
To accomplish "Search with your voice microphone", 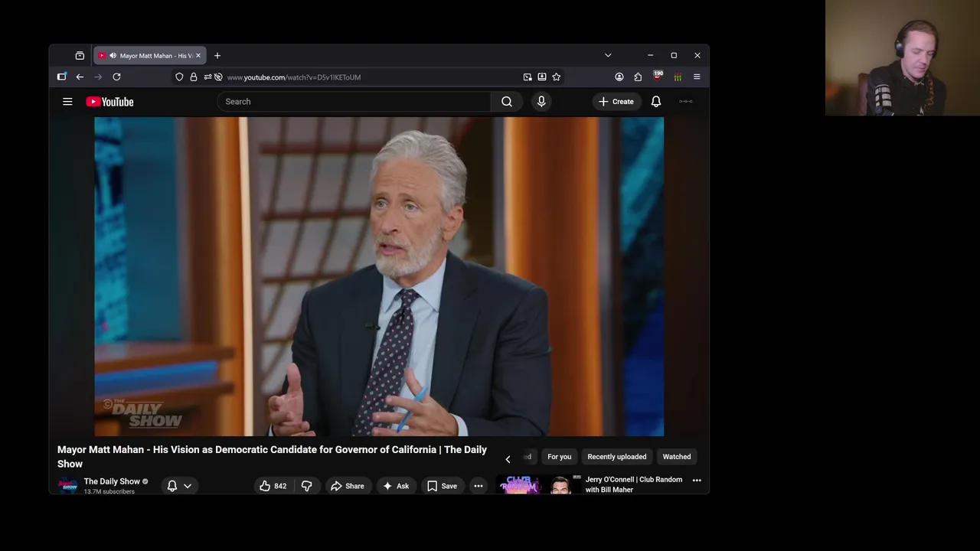I will [541, 102].
